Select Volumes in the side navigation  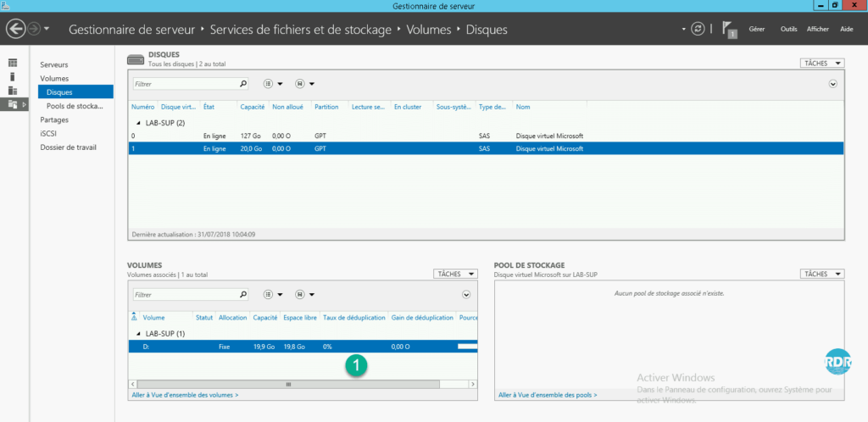pyautogui.click(x=54, y=79)
